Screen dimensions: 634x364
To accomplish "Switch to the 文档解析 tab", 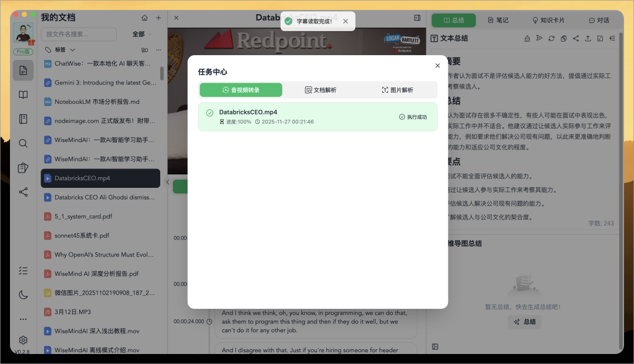I will 321,90.
